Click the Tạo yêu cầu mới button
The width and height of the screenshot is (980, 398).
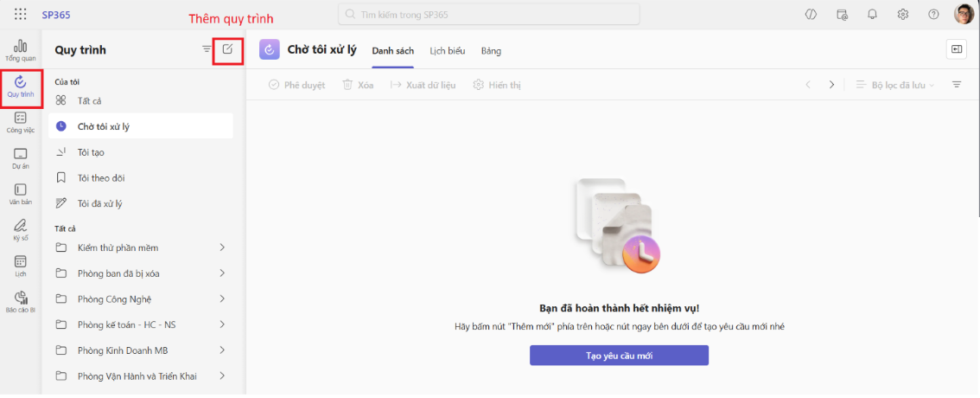point(619,356)
